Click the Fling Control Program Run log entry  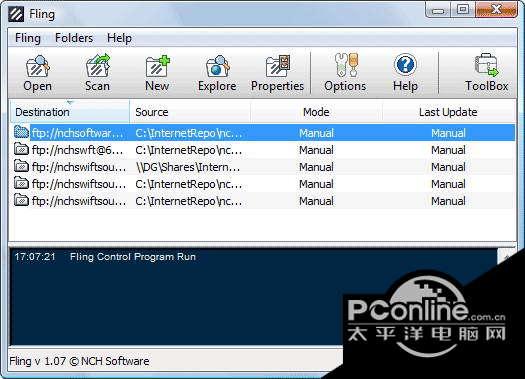click(x=133, y=257)
